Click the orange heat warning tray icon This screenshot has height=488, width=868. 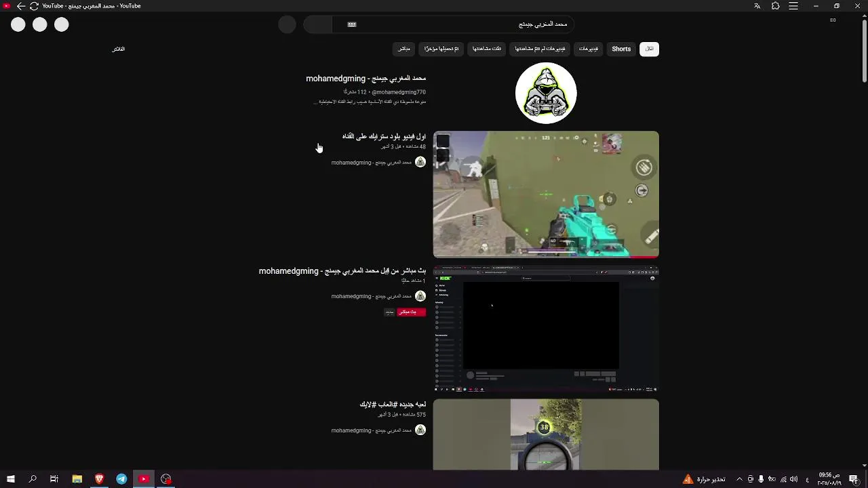pos(688,479)
